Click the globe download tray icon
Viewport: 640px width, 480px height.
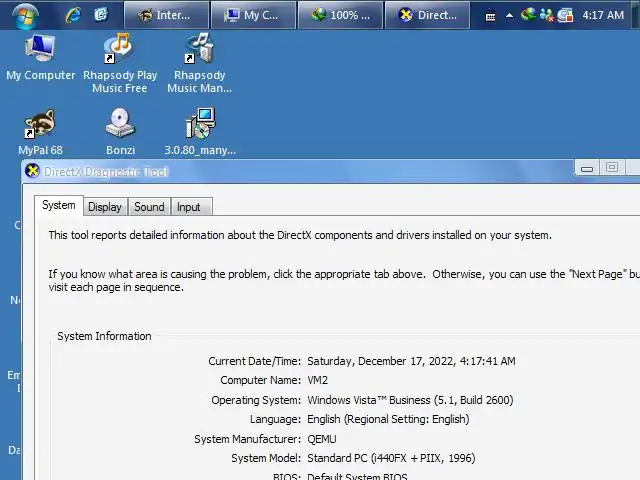point(528,15)
